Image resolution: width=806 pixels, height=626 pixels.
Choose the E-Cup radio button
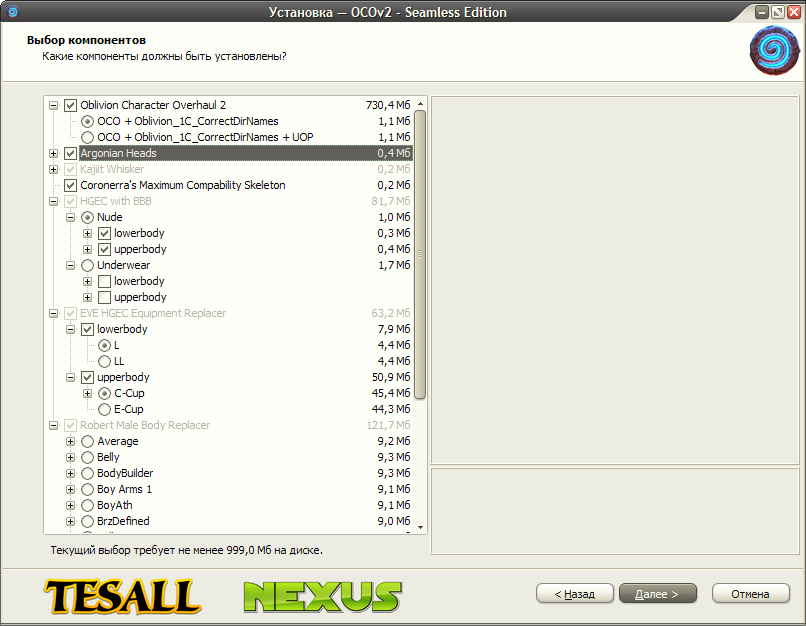tap(104, 409)
